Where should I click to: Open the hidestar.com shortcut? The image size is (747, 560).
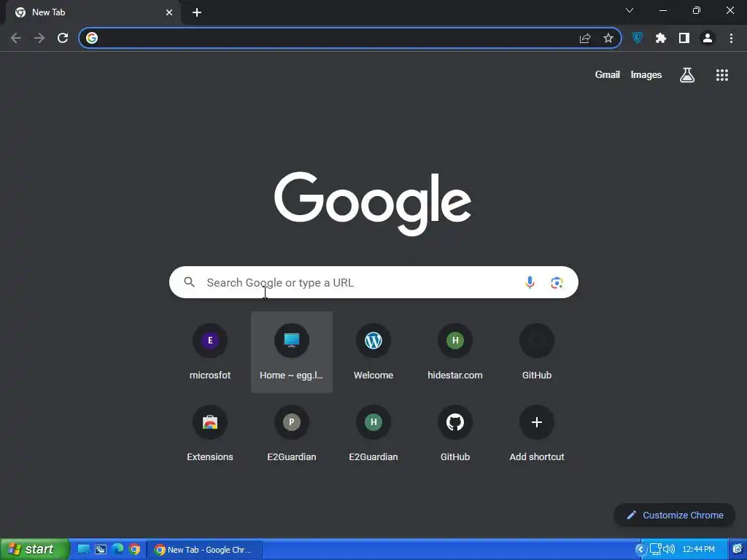455,352
